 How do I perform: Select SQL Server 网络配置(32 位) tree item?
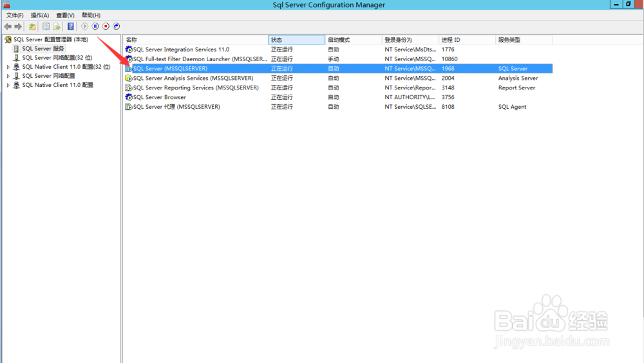click(57, 57)
